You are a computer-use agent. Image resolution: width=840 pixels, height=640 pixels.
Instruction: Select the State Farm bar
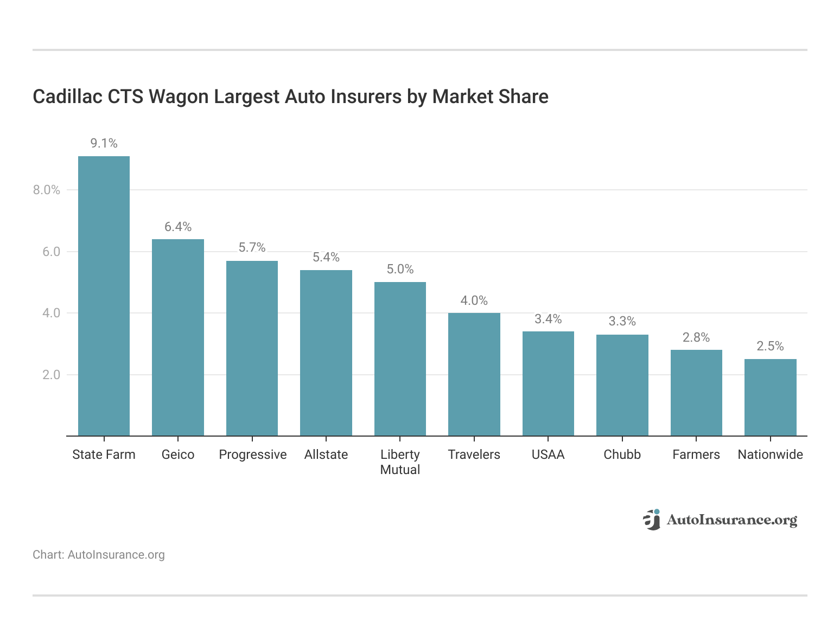104,296
